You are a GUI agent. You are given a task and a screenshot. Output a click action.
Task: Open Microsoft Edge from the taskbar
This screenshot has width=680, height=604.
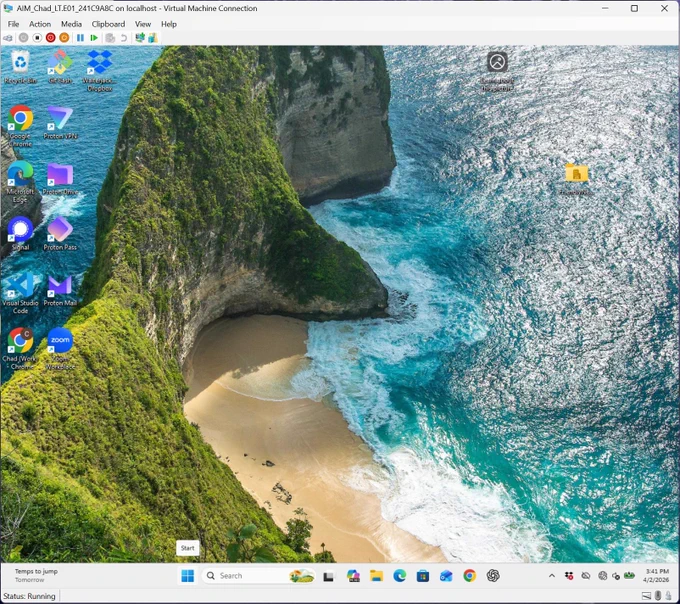click(399, 576)
